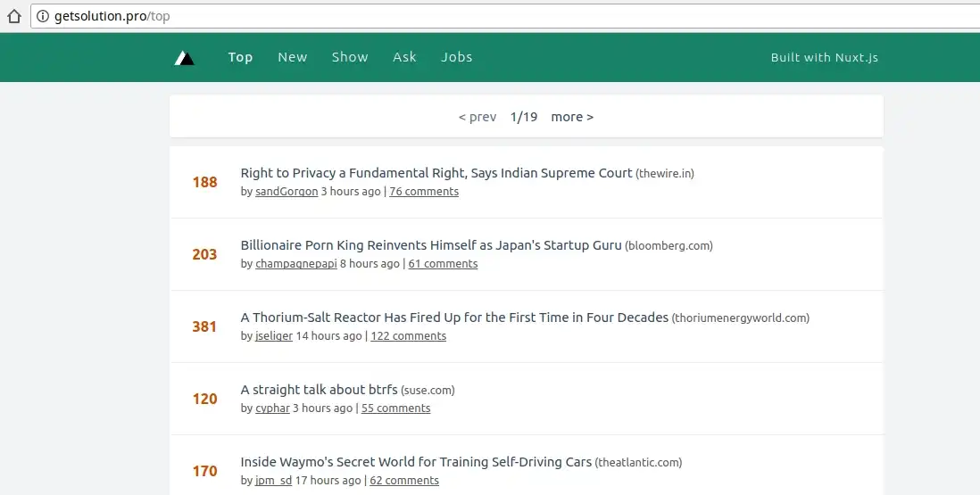Click the Nuxt triangle logo icon
The width and height of the screenshot is (980, 495).
184,58
